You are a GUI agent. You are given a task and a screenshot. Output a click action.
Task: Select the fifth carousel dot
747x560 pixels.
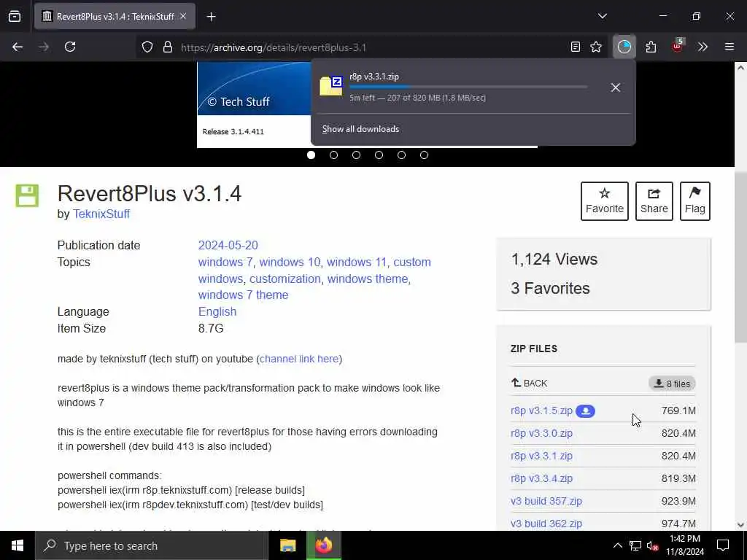(402, 155)
